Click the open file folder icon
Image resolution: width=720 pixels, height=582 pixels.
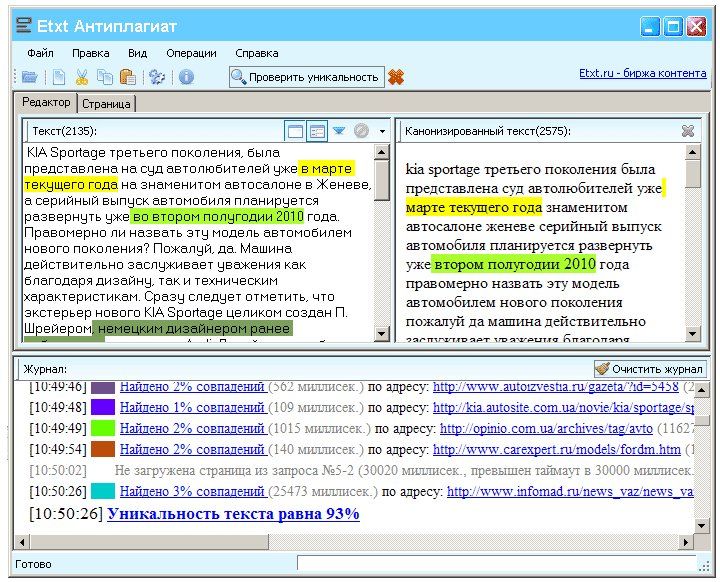(x=29, y=77)
